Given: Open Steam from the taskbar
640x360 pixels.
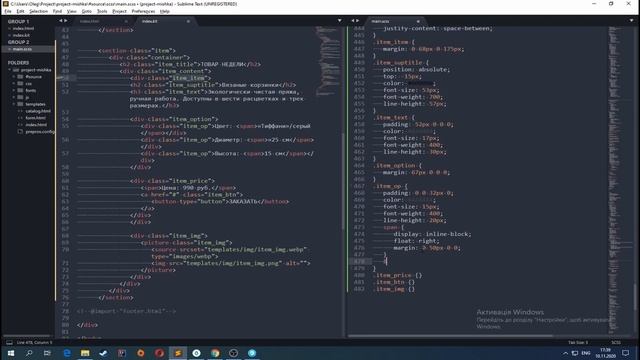Looking at the screenshot, I should (103, 353).
